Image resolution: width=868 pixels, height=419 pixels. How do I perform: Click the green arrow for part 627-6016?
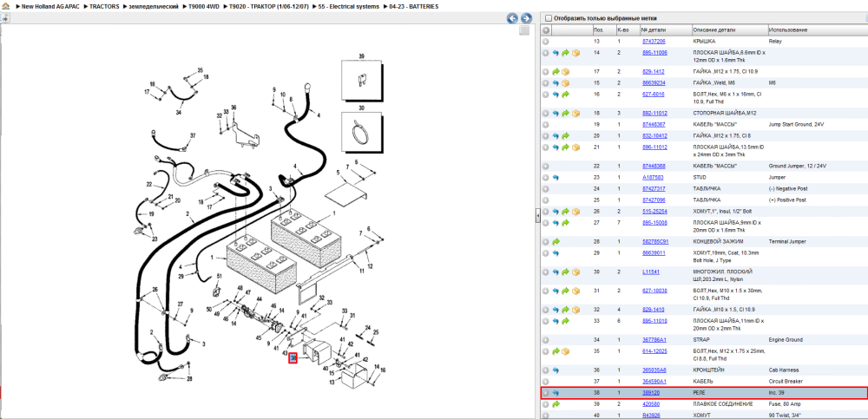coord(565,95)
